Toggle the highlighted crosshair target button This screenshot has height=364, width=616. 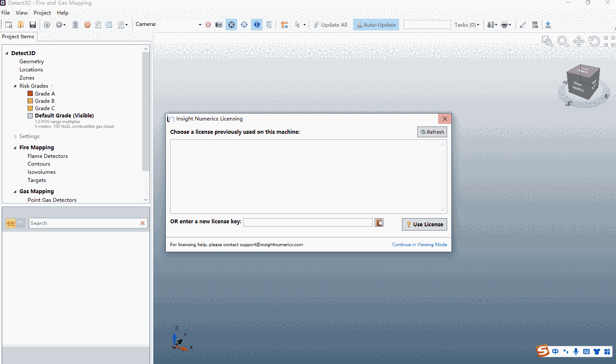[x=231, y=25]
